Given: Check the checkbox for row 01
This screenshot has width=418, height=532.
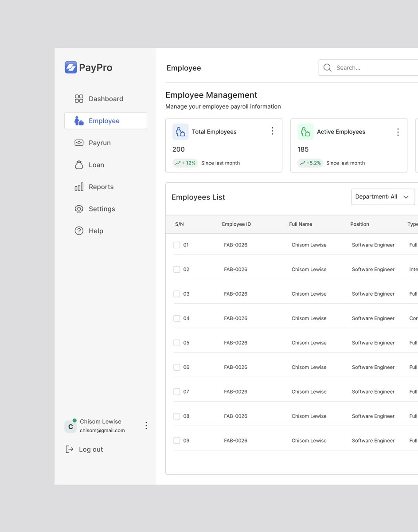Looking at the screenshot, I should click(x=177, y=245).
